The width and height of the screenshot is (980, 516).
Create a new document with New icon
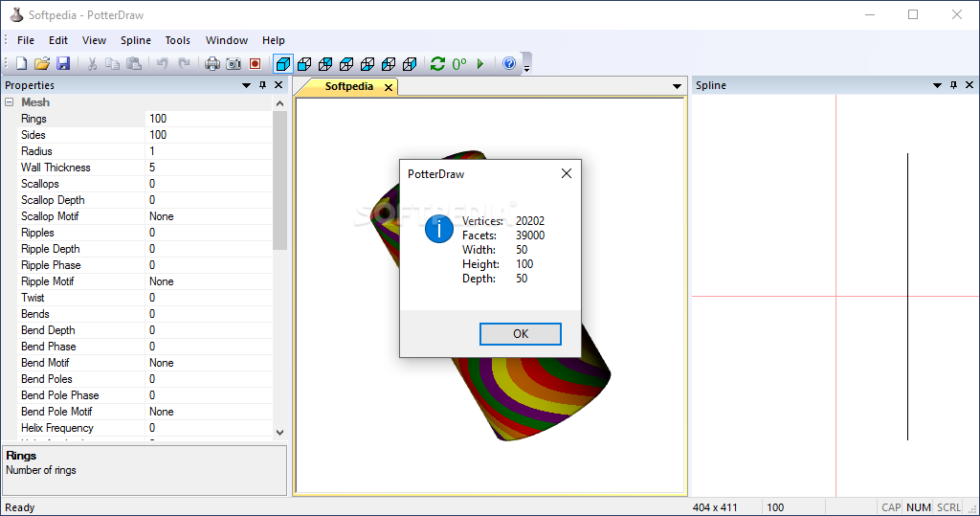[22, 63]
